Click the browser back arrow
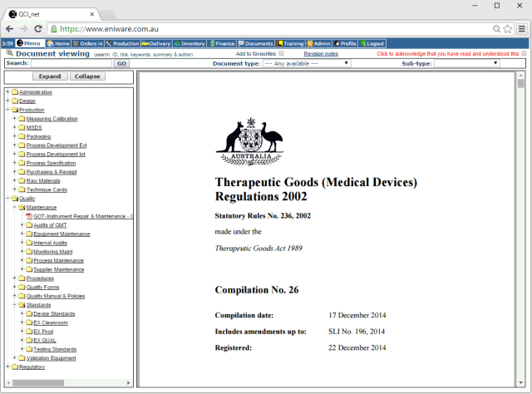The image size is (532, 394). click(x=9, y=29)
